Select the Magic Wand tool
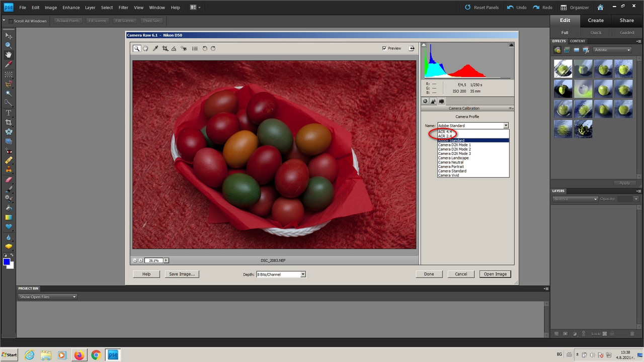This screenshot has height=362, width=644. coord(9,94)
